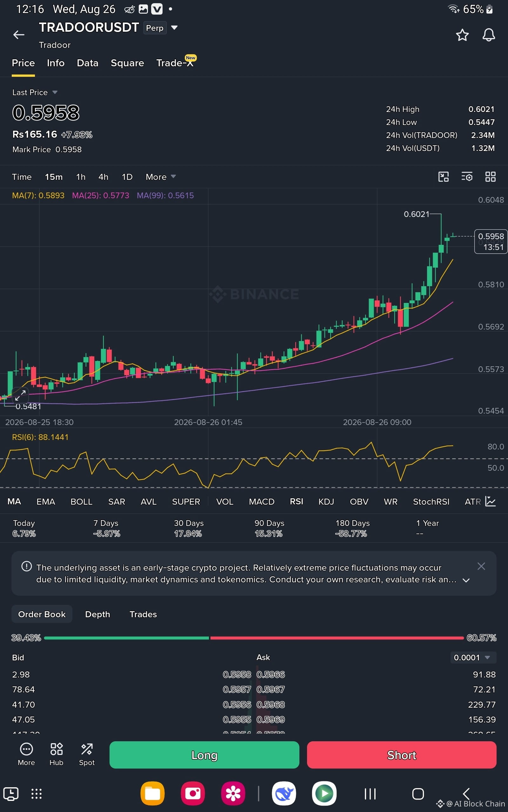Screen dimensions: 508x812
Task: Open chart settings icon beside the grid icon
Action: 467,177
